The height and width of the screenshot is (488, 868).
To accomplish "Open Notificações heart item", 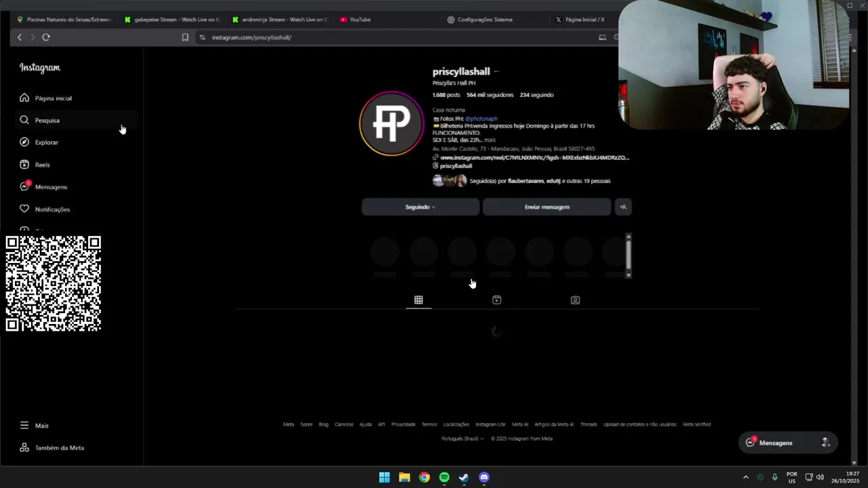I will (x=45, y=209).
